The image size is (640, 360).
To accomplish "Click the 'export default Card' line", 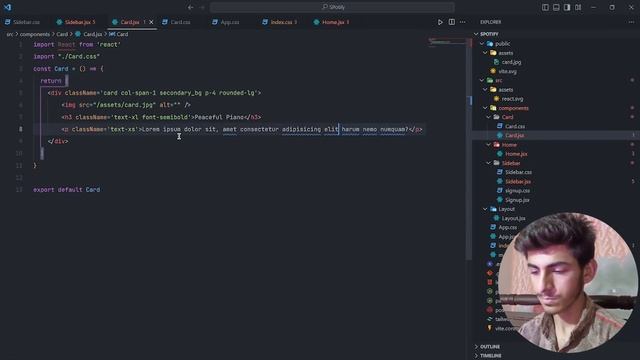I will [x=67, y=190].
